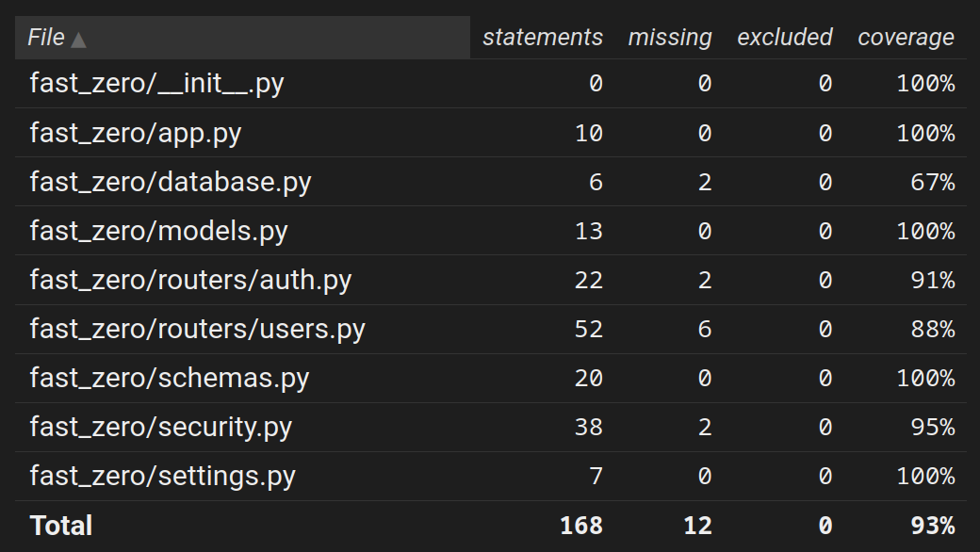Sort by excluded column header
The image size is (980, 552).
[x=784, y=38]
